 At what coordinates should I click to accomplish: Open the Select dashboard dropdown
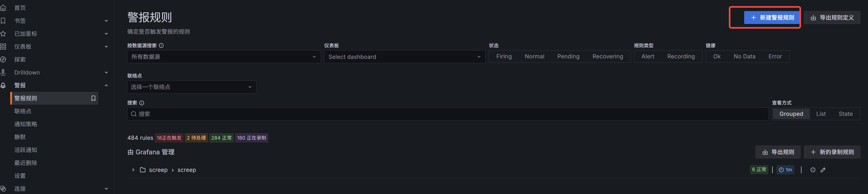[404, 57]
